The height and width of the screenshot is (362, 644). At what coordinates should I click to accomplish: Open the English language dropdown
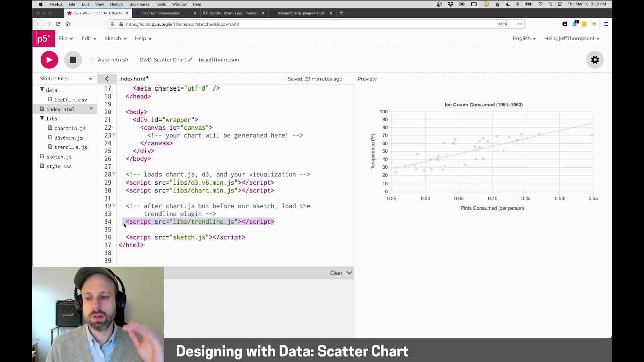coord(524,38)
